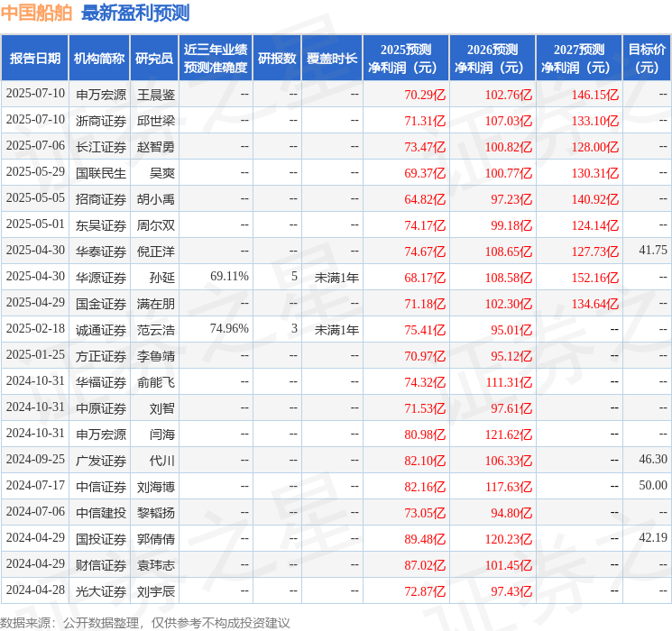Select researcher 赵智勇
Screen dimensions: 672x631
pyautogui.click(x=156, y=147)
